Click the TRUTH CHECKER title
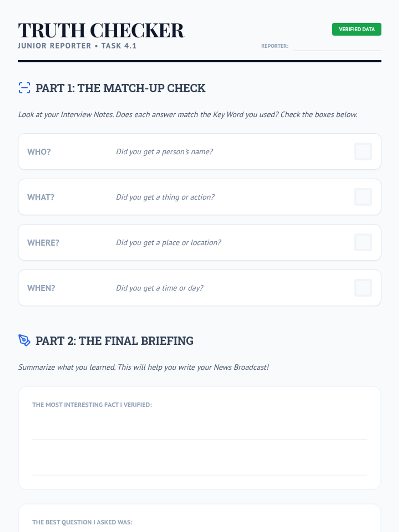The width and height of the screenshot is (399, 532). click(101, 30)
